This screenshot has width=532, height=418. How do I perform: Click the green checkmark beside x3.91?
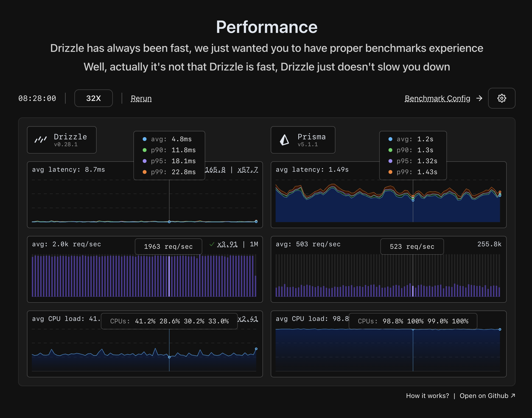[x=212, y=244]
